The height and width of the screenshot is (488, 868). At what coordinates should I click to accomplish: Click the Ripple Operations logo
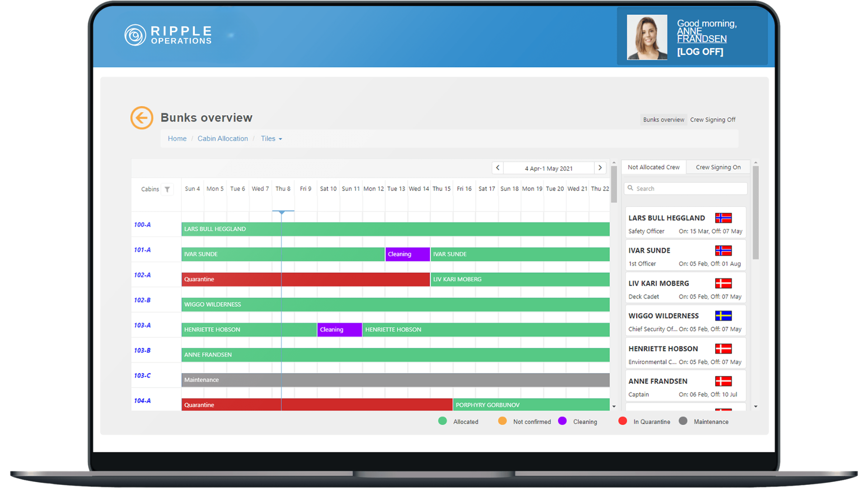tap(168, 35)
